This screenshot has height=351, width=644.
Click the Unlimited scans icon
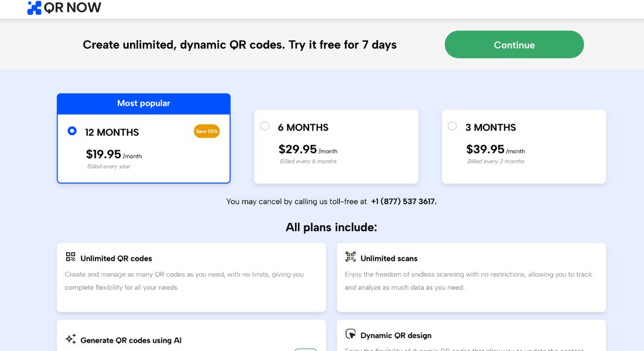pyautogui.click(x=350, y=257)
